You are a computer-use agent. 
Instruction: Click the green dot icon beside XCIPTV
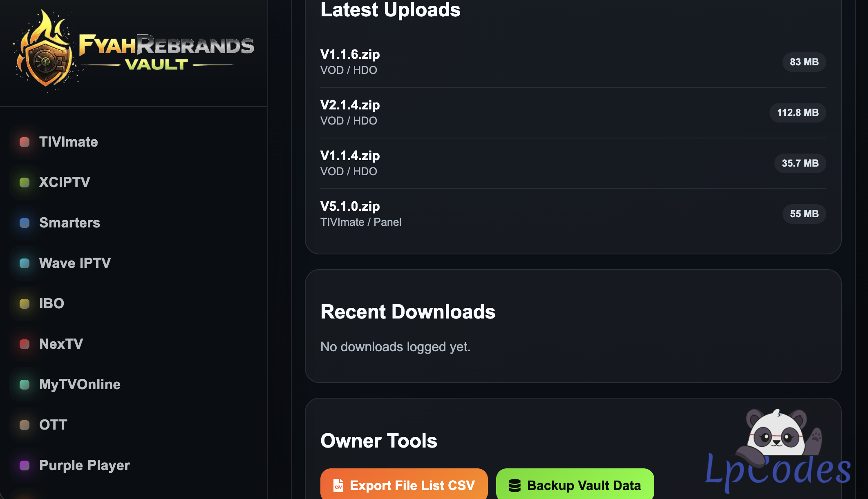[x=25, y=183]
